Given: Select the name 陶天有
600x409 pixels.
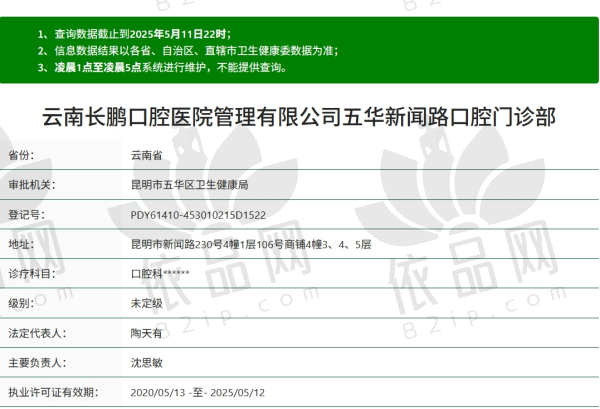Looking at the screenshot, I should point(147,333).
